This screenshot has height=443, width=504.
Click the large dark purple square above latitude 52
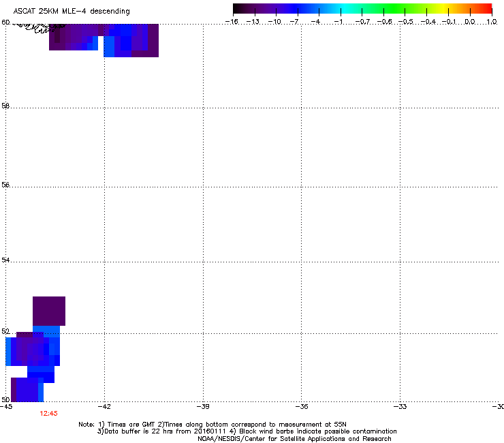tap(49, 311)
